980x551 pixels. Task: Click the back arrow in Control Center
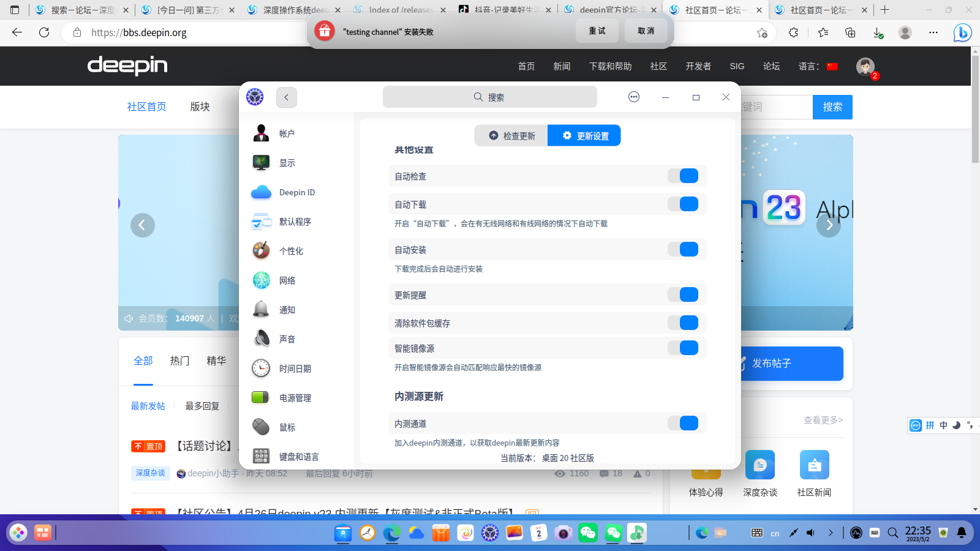pos(286,97)
